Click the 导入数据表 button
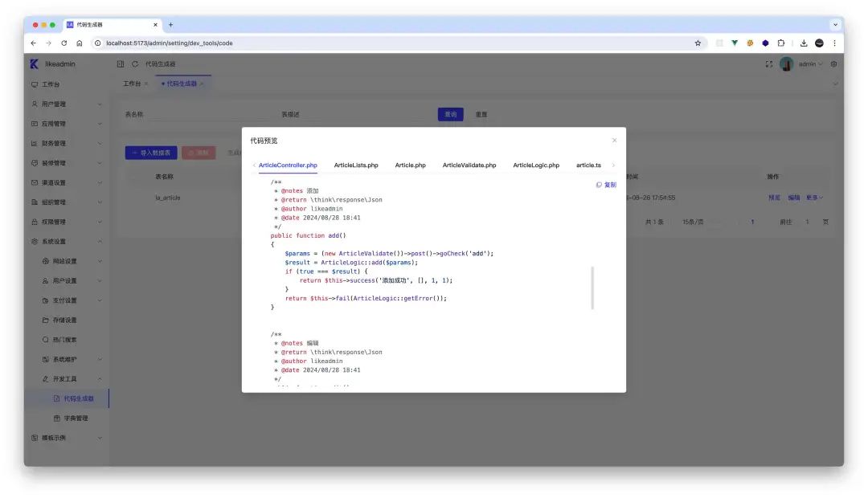 point(151,153)
